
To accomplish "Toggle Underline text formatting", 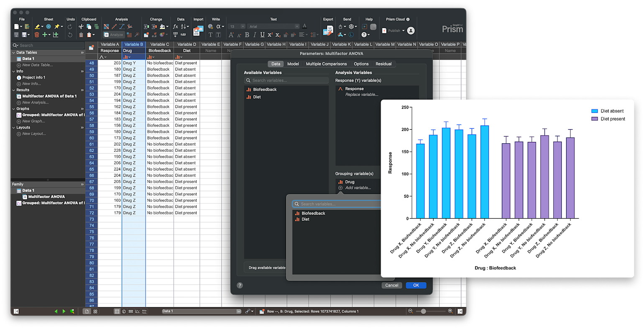I will pyautogui.click(x=262, y=35).
